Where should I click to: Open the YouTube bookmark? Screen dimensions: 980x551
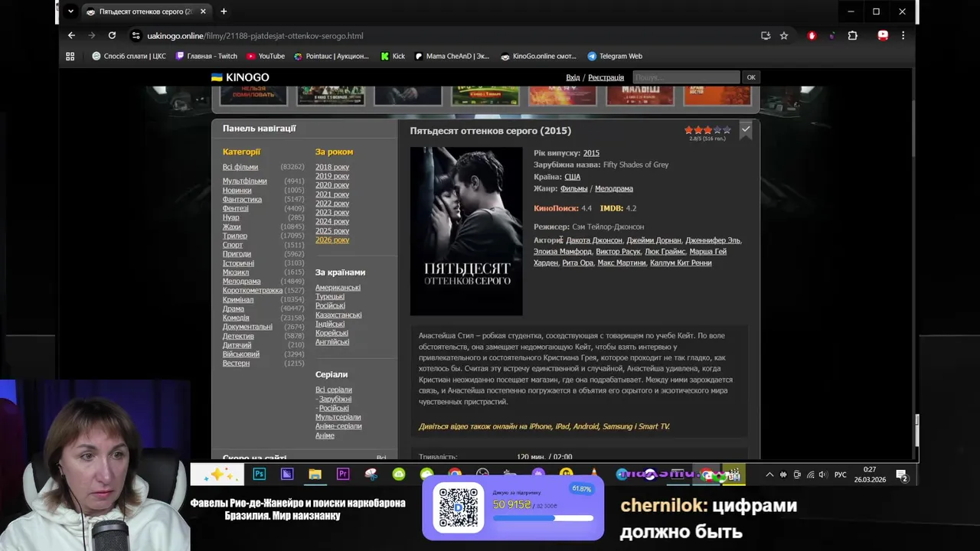(x=266, y=56)
